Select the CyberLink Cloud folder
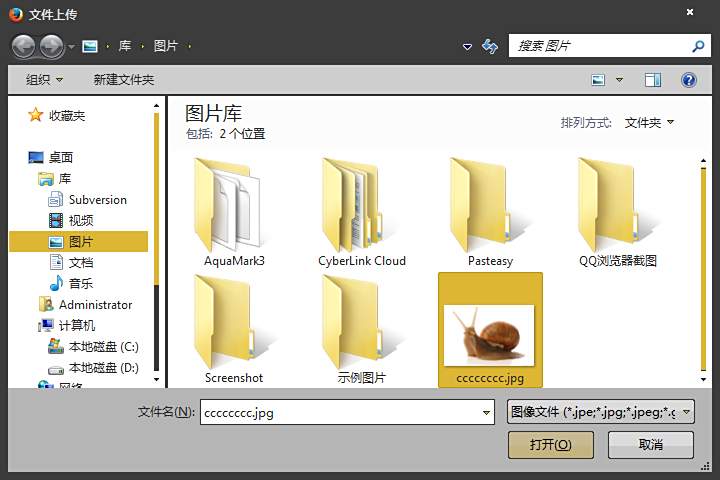 [362, 212]
